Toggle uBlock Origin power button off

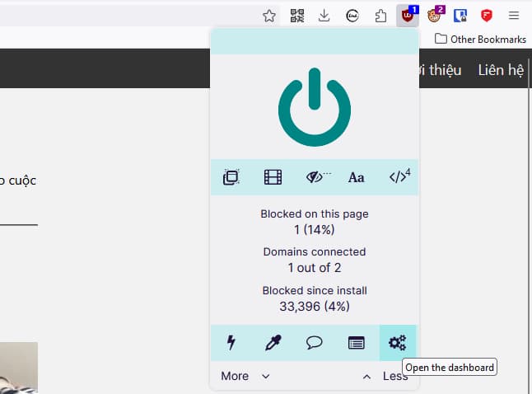click(315, 107)
